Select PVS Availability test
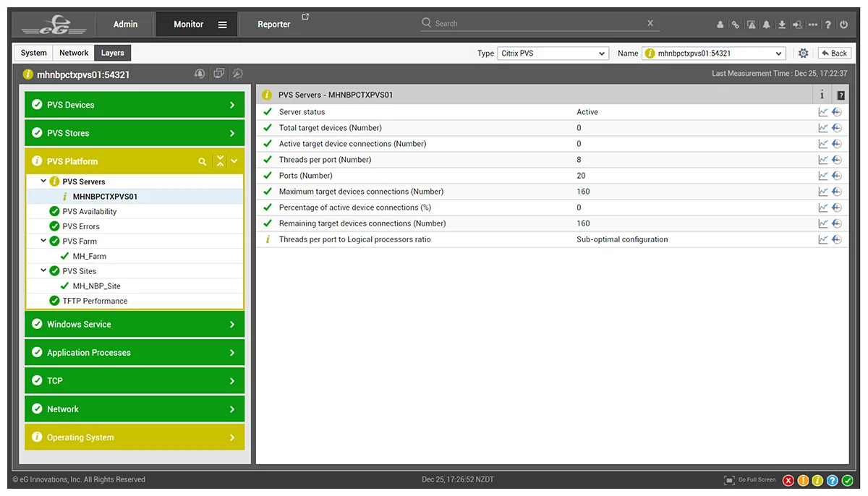 tap(90, 212)
